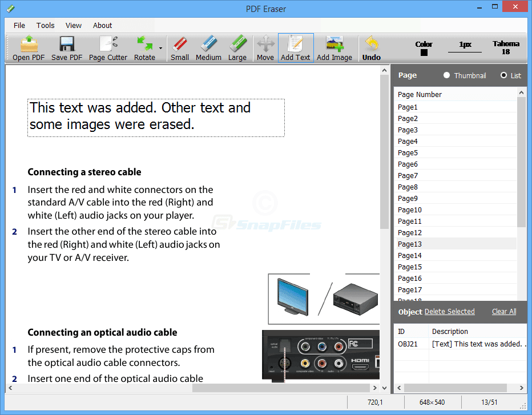Image resolution: width=532 pixels, height=415 pixels.
Task: Click document vertical scrollbar down arrow
Action: click(x=384, y=388)
